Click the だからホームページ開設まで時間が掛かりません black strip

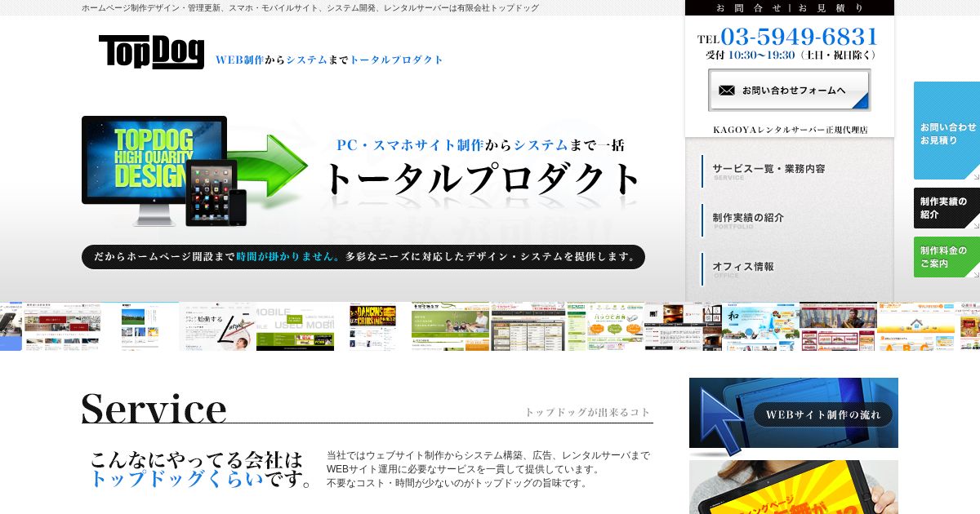pos(363,256)
